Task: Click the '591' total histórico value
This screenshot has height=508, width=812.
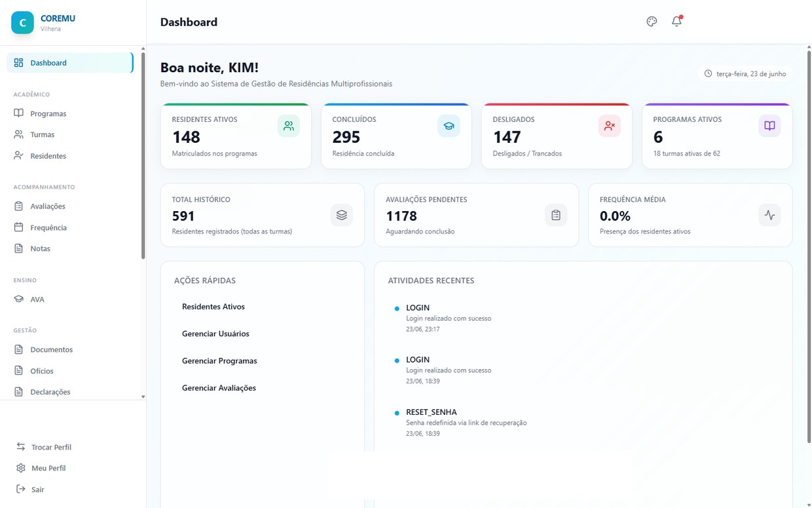Action: pyautogui.click(x=184, y=216)
